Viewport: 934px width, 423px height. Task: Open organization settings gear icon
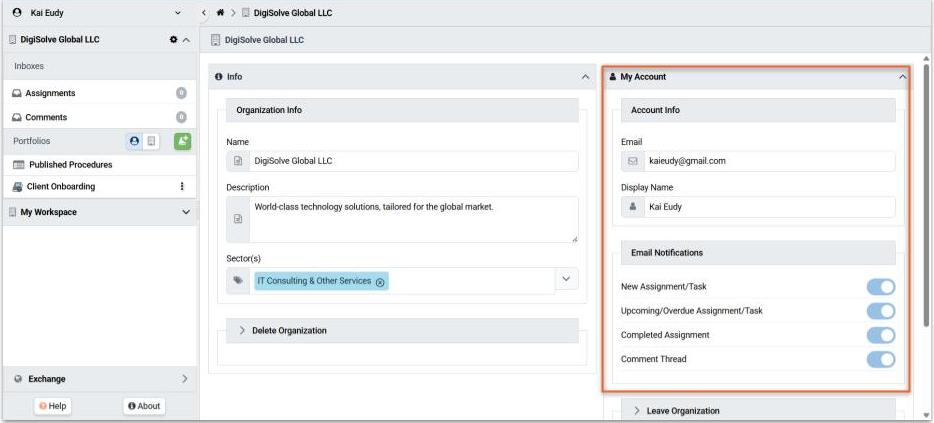[172, 40]
